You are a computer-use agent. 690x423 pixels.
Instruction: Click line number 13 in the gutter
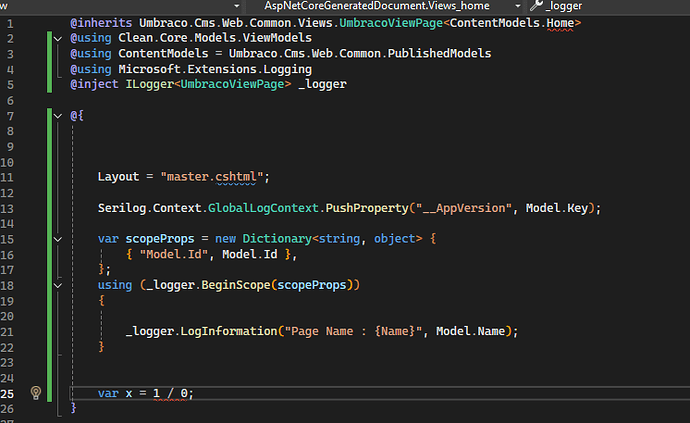click(7, 209)
